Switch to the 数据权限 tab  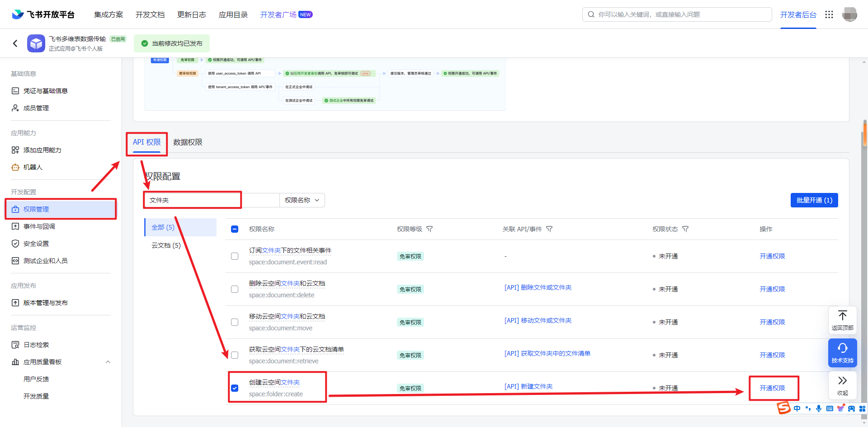tap(188, 142)
